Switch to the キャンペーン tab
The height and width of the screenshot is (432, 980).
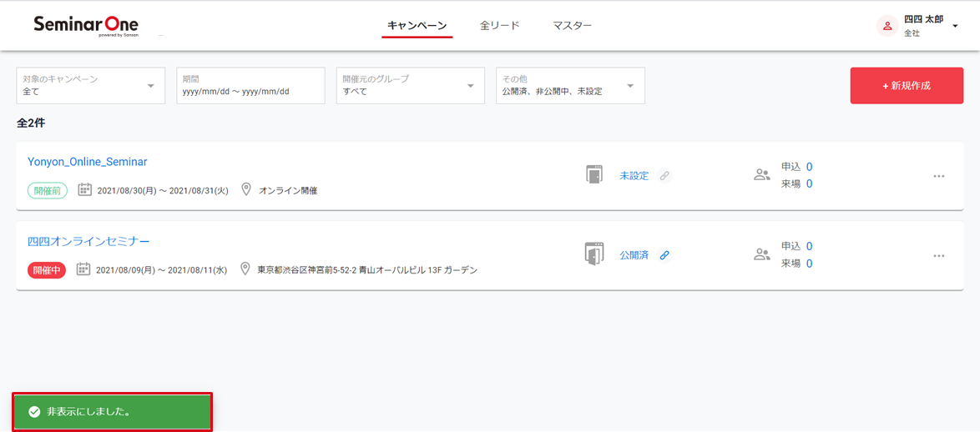click(x=417, y=26)
